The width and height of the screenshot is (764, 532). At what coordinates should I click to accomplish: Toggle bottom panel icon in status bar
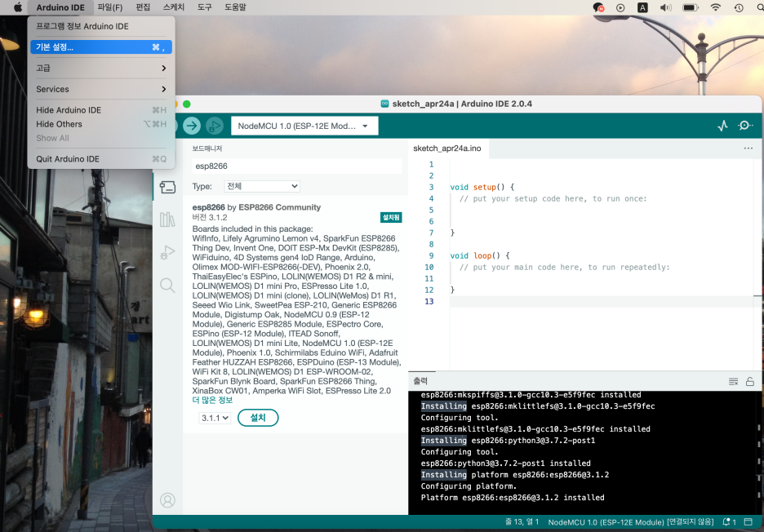pyautogui.click(x=748, y=521)
